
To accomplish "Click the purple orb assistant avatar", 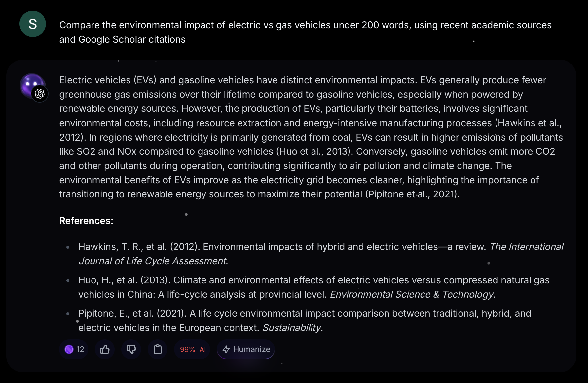I will (x=31, y=84).
